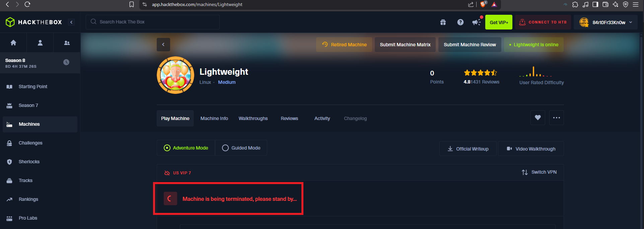Go to Tracks in sidebar

pyautogui.click(x=40, y=180)
